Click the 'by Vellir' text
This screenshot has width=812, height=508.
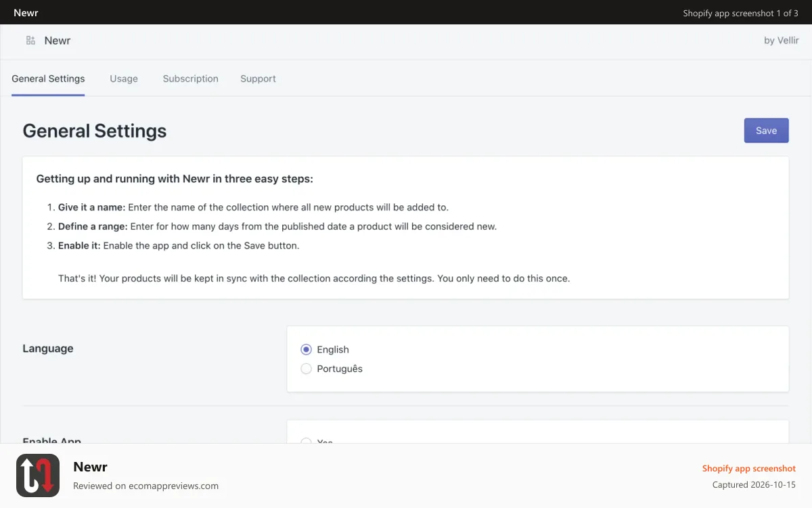point(782,41)
